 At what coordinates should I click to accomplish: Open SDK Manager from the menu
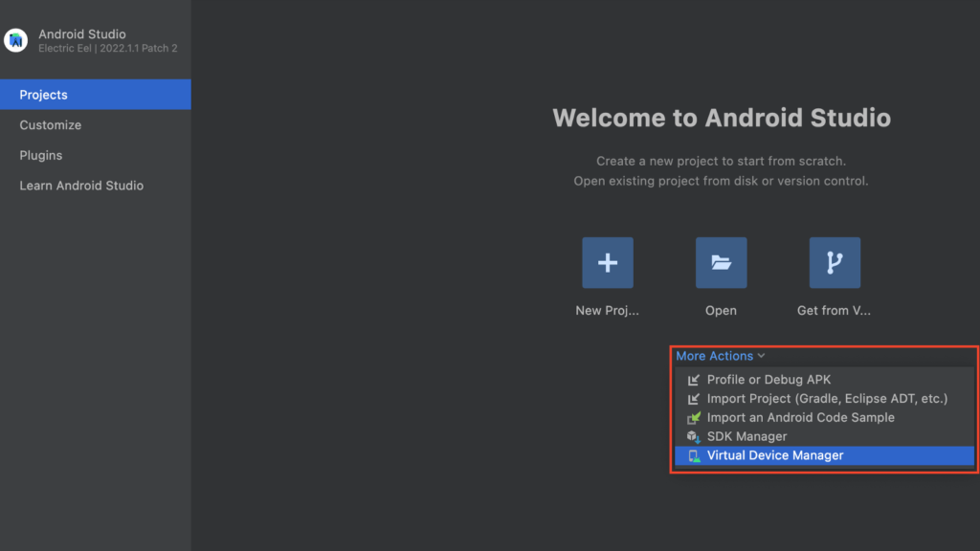tap(824, 436)
